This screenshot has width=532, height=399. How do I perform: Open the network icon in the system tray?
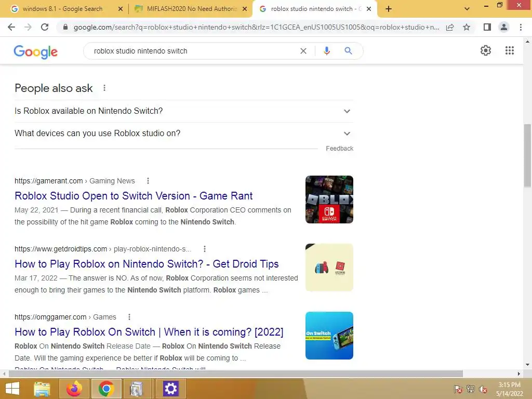[471, 389]
